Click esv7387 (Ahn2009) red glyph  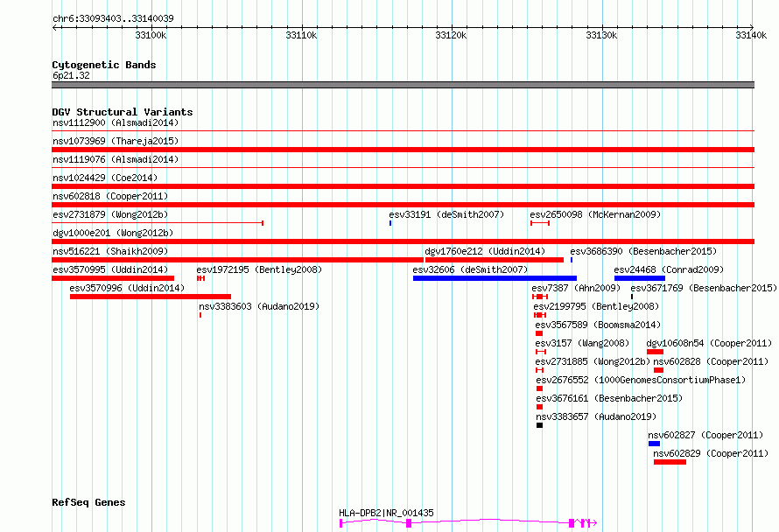(x=540, y=297)
